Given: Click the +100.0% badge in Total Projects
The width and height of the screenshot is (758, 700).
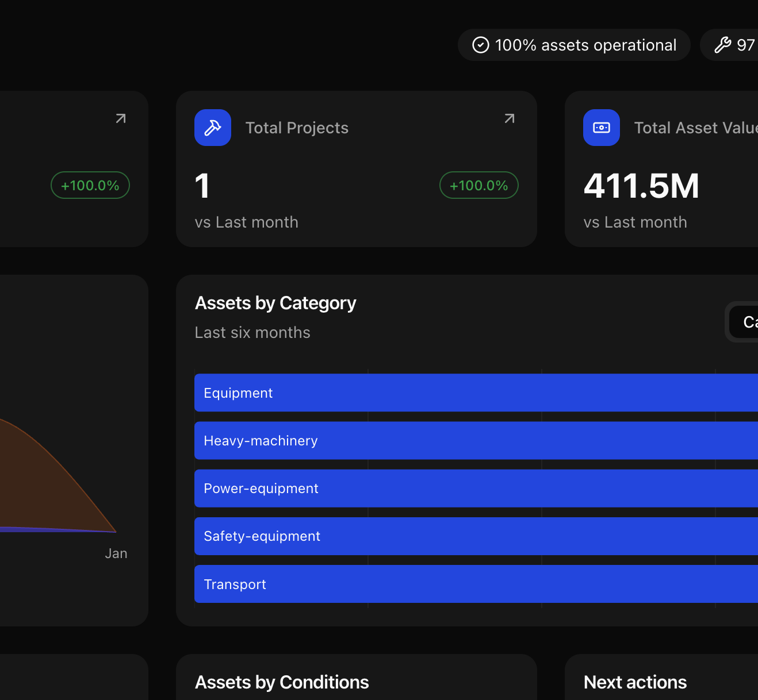Looking at the screenshot, I should [478, 186].
